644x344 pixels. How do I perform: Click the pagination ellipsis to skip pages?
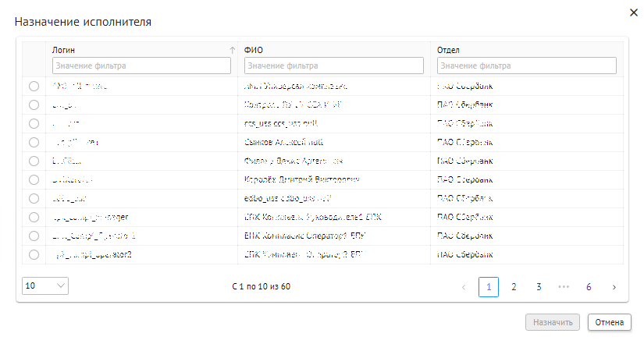pyautogui.click(x=564, y=287)
